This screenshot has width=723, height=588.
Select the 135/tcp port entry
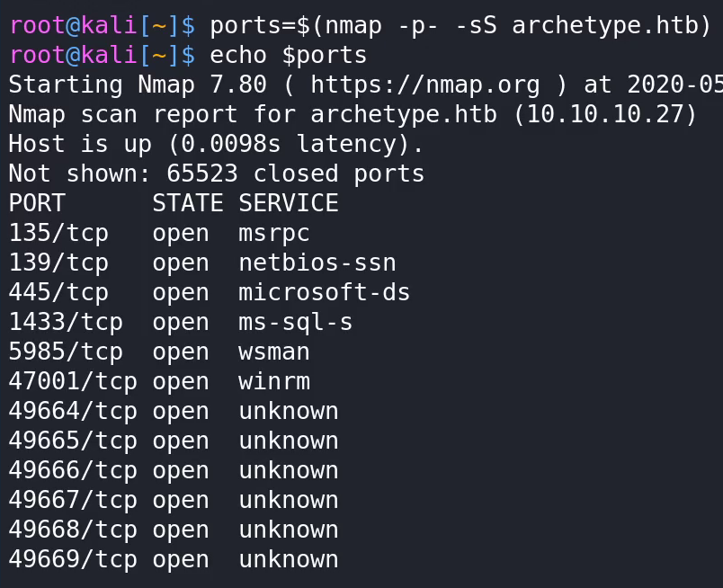click(58, 234)
